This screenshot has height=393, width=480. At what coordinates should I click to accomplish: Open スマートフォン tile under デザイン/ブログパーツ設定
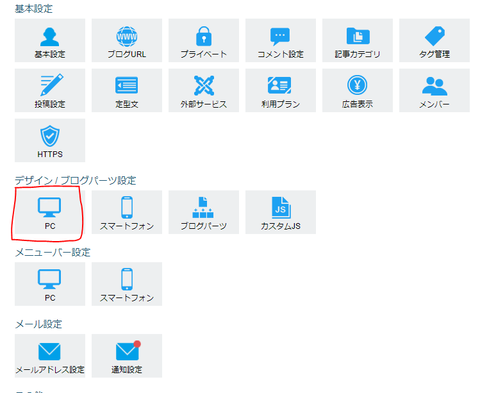click(127, 212)
